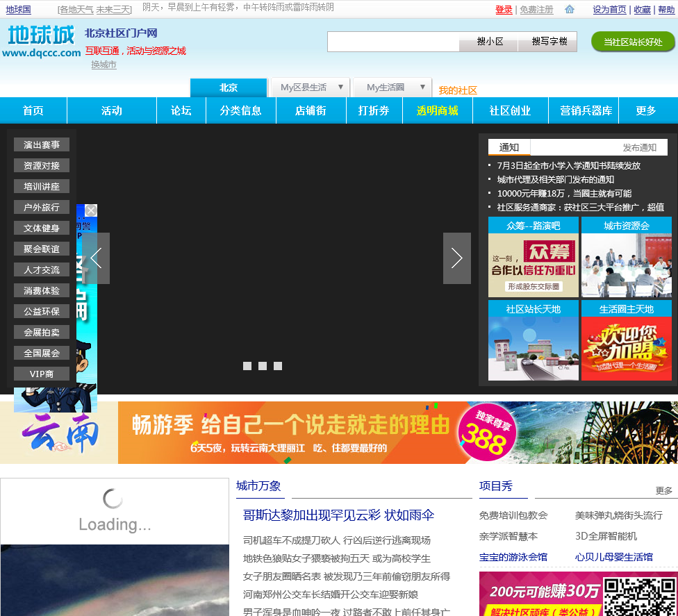This screenshot has width=678, height=616.
Task: Click the green 当社区站长好处 button
Action: [633, 42]
